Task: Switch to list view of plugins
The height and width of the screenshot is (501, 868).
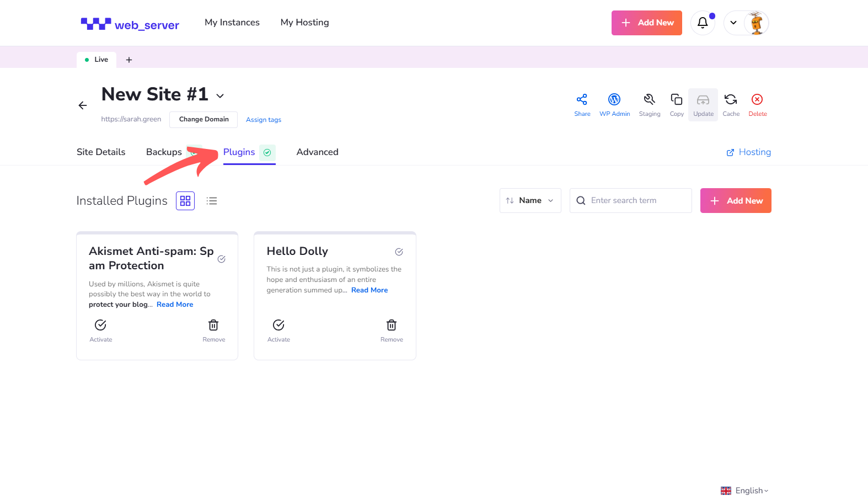Action: [x=212, y=201]
